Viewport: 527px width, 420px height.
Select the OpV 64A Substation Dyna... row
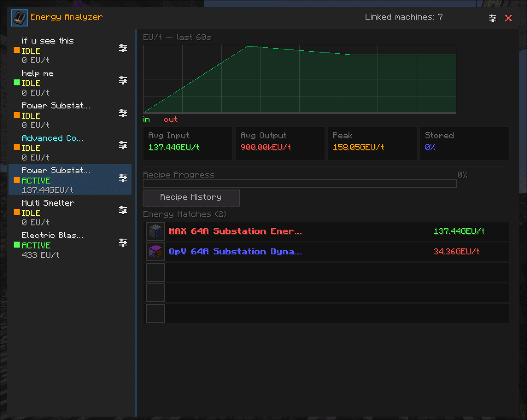pyautogui.click(x=327, y=252)
